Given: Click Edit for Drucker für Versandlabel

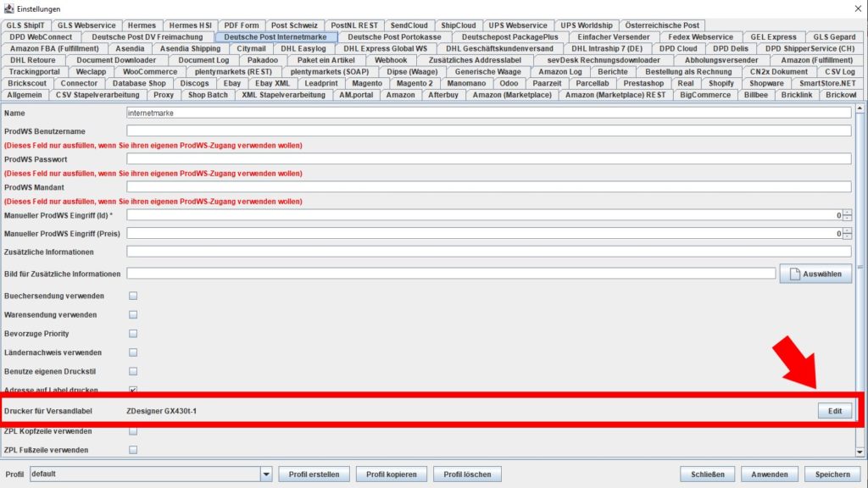Looking at the screenshot, I should (x=835, y=411).
